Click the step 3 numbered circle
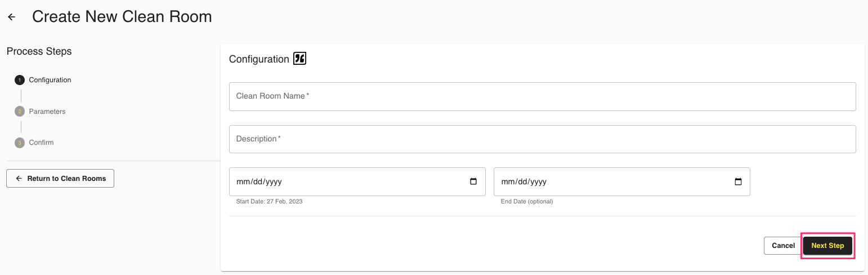 (x=20, y=143)
